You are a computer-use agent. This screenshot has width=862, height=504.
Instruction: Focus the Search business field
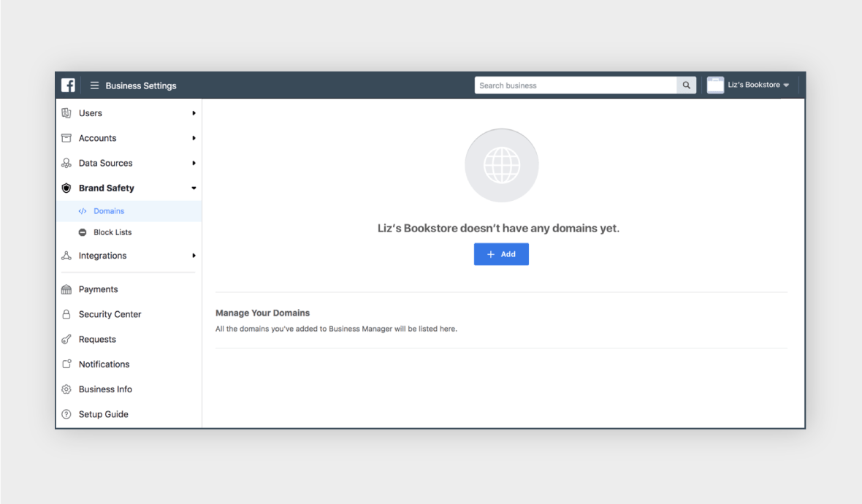click(576, 85)
